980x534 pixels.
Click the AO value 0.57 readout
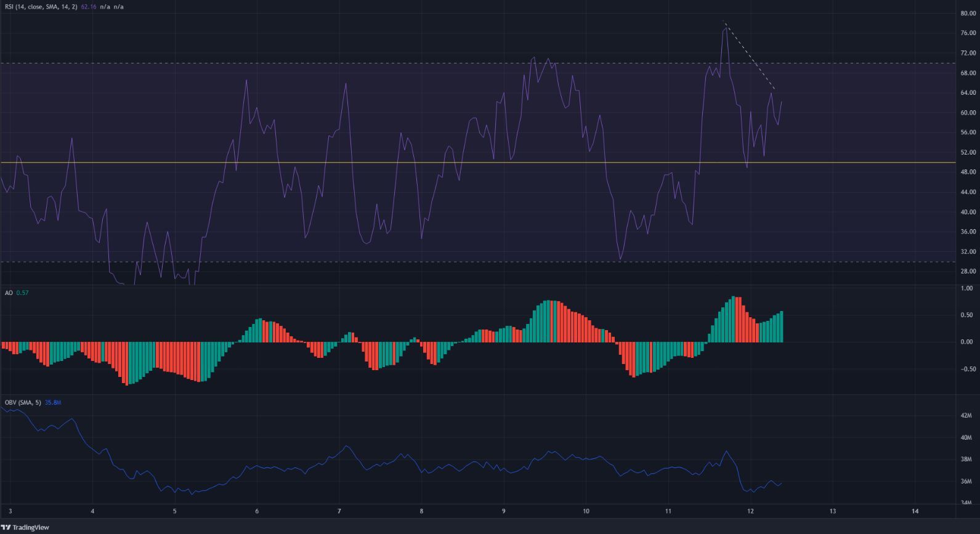click(22, 293)
